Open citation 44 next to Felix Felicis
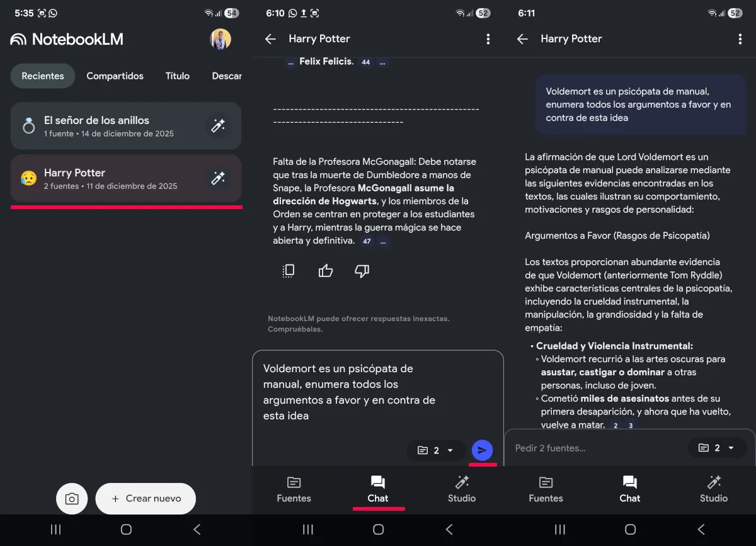 point(366,62)
